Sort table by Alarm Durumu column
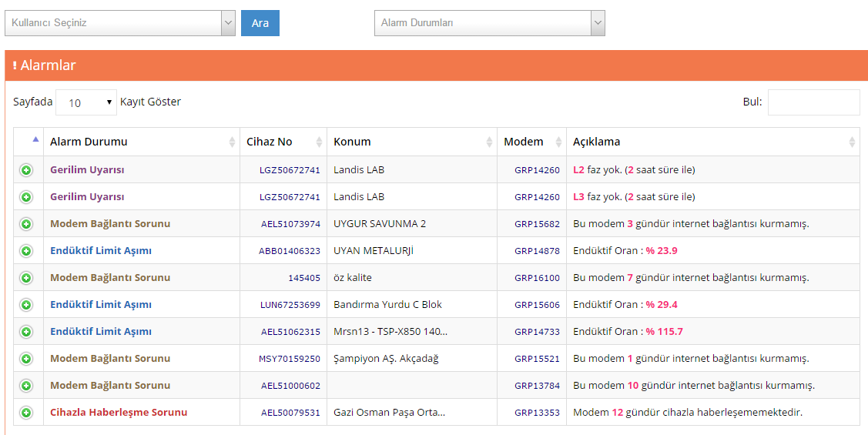This screenshot has width=868, height=435. (x=142, y=142)
